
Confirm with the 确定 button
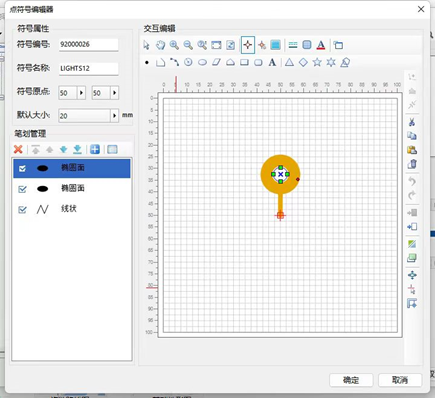pos(351,380)
